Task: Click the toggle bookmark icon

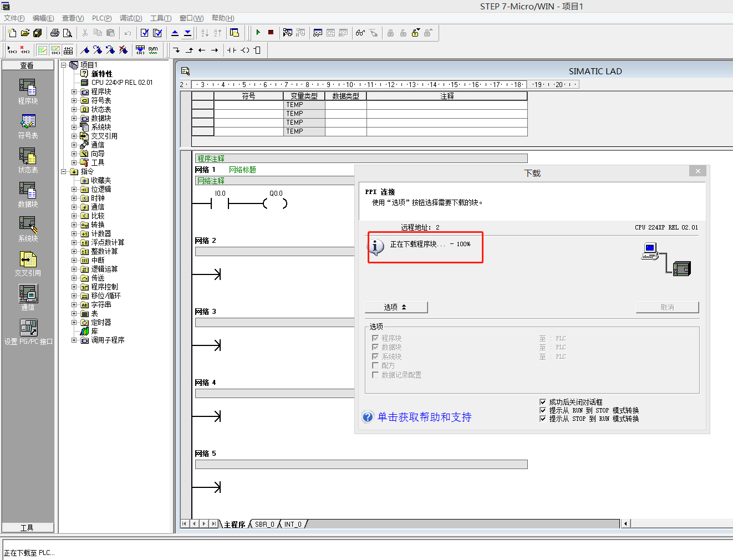Action: pyautogui.click(x=85, y=50)
